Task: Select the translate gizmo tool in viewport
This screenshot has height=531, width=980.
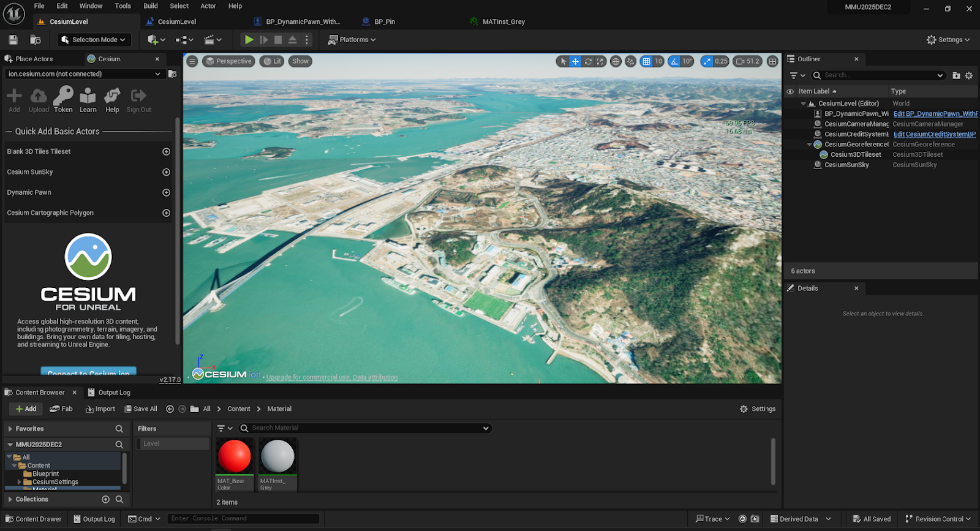Action: tap(575, 61)
